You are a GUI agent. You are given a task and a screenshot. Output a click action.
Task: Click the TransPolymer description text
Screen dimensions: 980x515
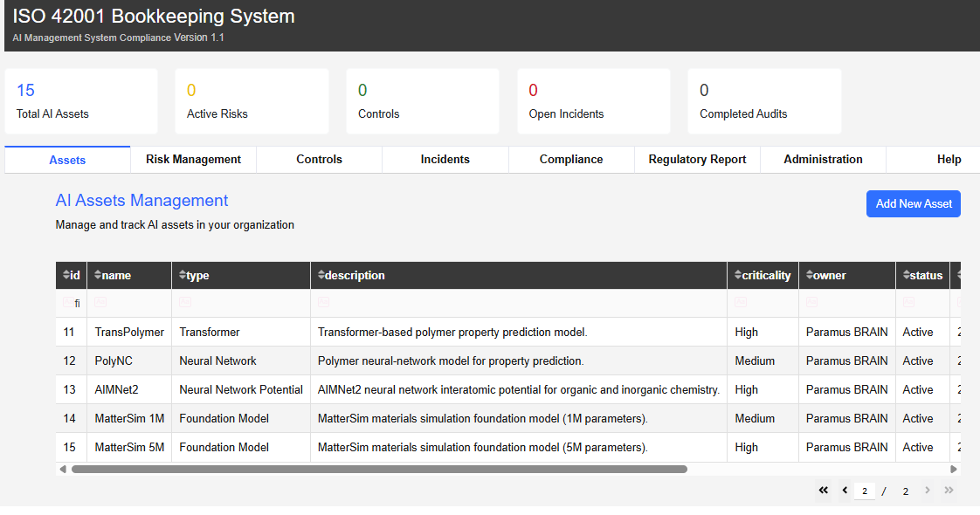pyautogui.click(x=452, y=332)
